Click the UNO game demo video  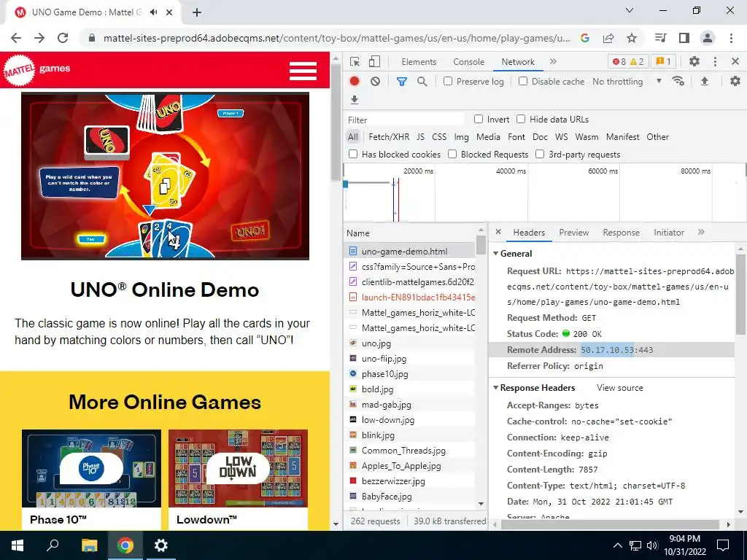click(166, 176)
